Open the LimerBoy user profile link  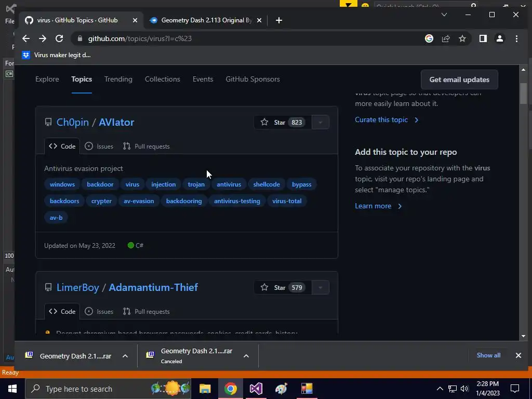click(78, 287)
